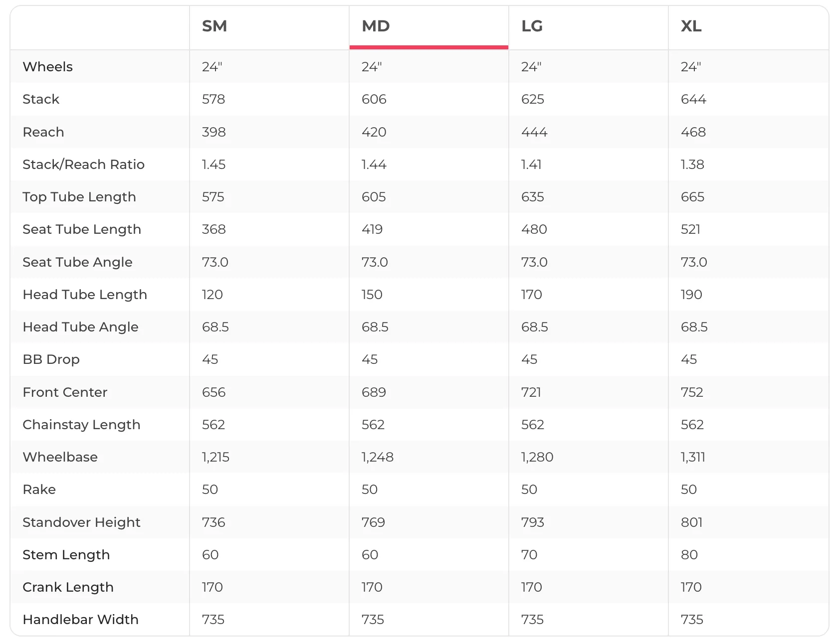The width and height of the screenshot is (837, 644).
Task: Click the Standover Height row label
Action: (82, 522)
